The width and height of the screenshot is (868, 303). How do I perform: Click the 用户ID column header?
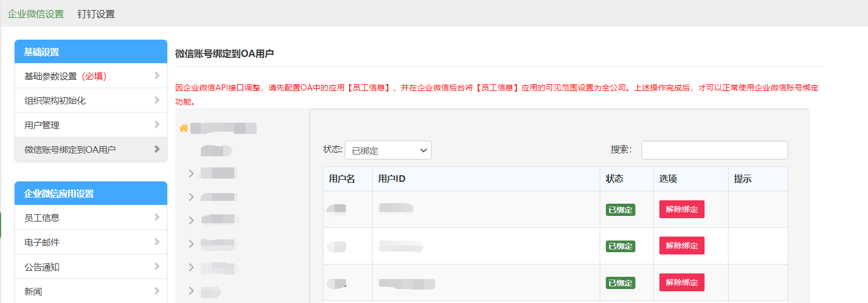392,179
